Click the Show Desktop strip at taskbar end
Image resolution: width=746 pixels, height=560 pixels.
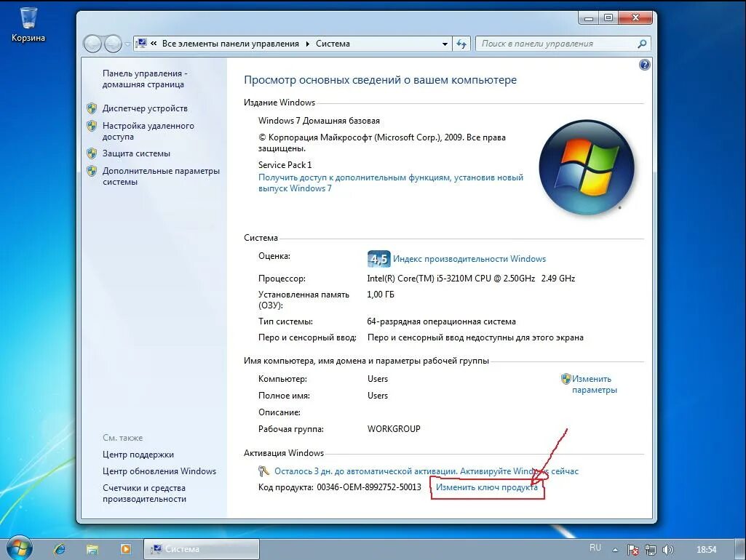[x=742, y=549]
